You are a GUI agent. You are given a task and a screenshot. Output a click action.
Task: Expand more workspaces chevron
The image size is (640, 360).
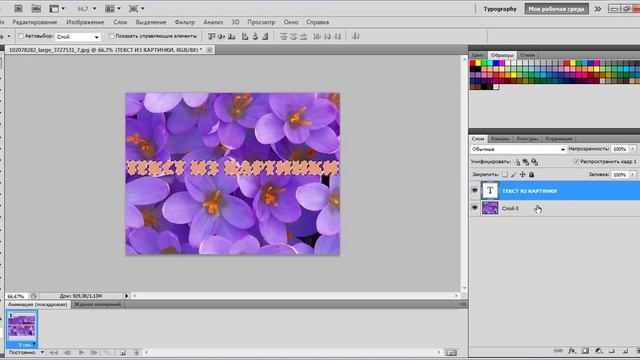click(x=598, y=9)
